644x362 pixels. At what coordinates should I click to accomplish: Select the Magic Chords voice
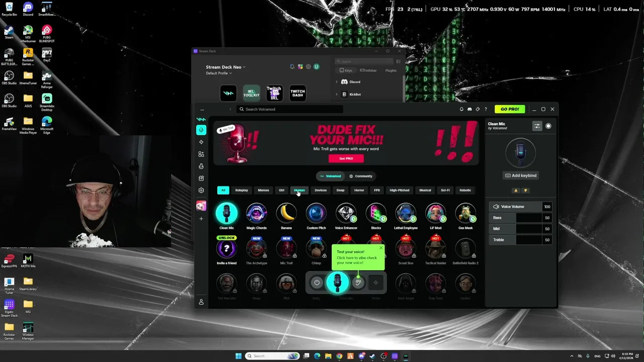[257, 213]
